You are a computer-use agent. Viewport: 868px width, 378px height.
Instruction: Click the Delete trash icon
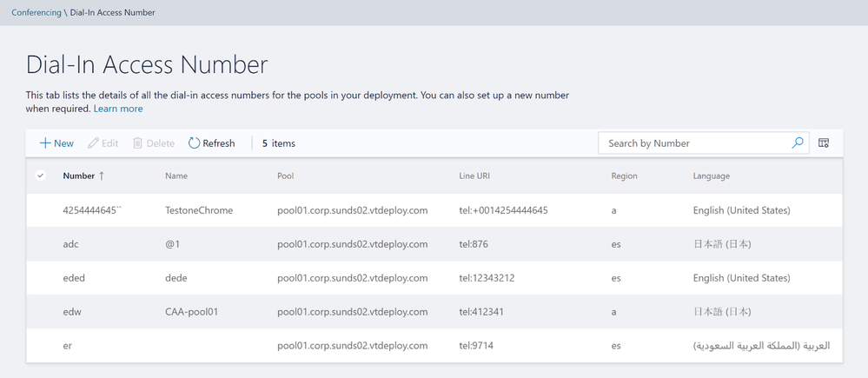pos(137,143)
